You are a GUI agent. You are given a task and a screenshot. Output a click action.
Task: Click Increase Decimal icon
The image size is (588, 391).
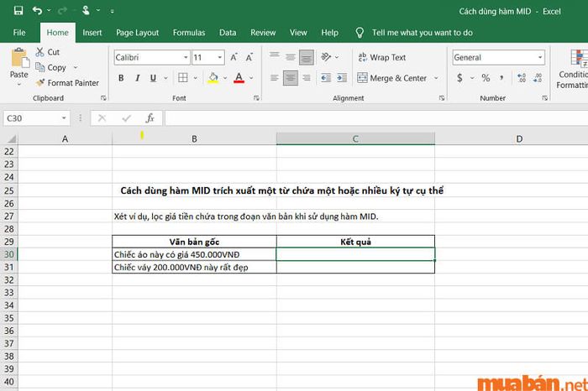(522, 78)
